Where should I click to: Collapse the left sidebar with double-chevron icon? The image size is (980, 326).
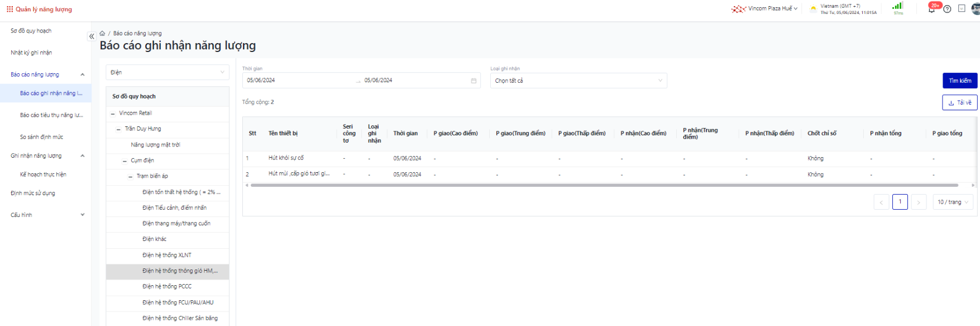coord(92,36)
